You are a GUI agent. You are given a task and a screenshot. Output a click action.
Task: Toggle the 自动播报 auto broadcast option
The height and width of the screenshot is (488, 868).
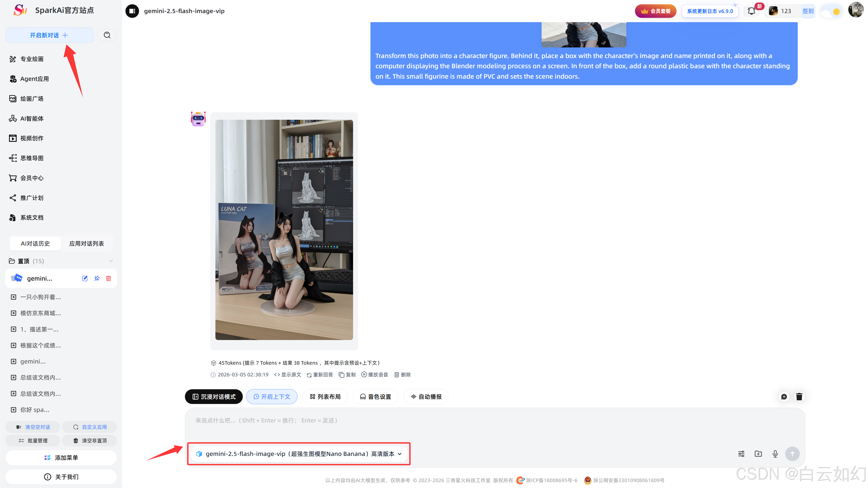426,396
